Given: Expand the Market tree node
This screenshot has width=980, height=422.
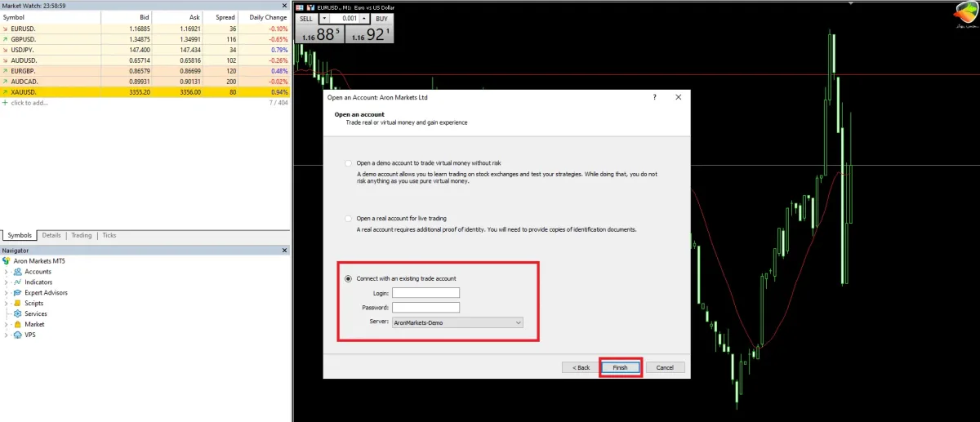Looking at the screenshot, I should (x=7, y=325).
